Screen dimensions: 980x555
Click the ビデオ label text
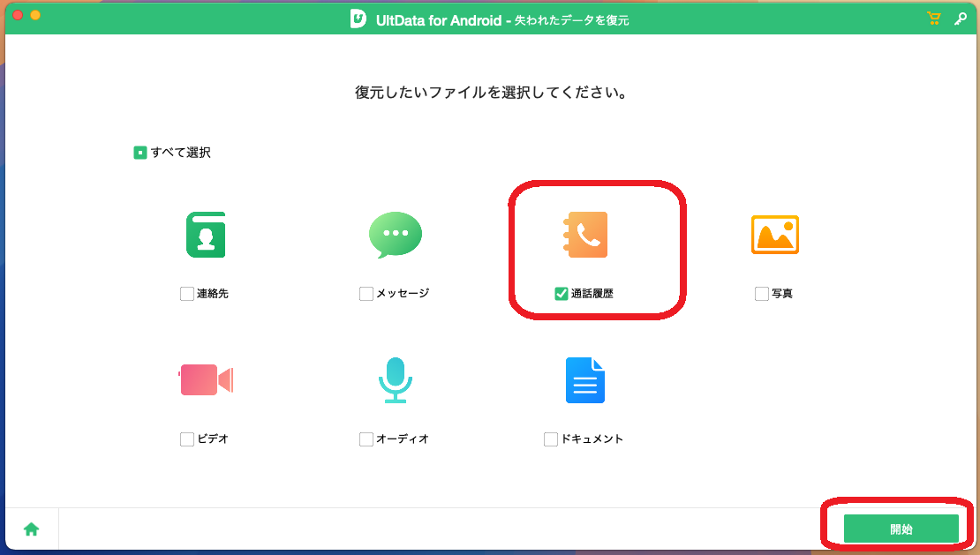click(x=213, y=439)
